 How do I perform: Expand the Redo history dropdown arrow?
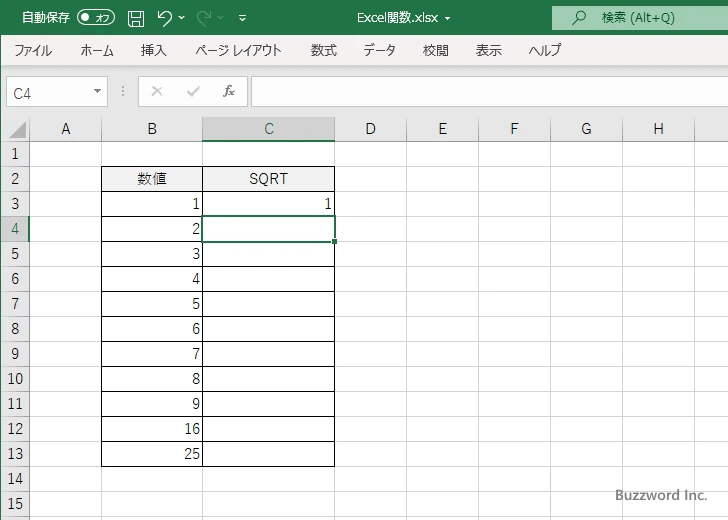pos(221,18)
